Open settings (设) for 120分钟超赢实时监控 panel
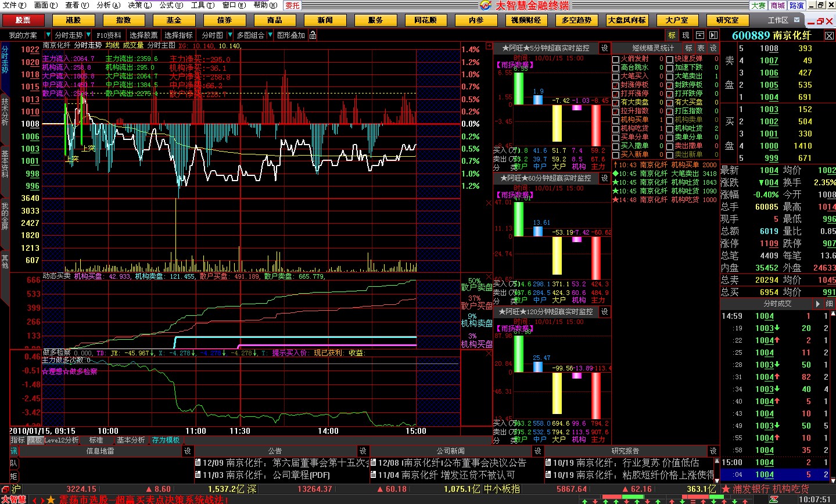 point(604,312)
